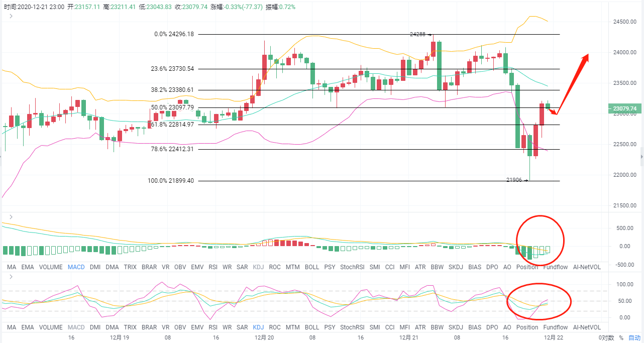The width and height of the screenshot is (644, 343).
Task: Click the 100.0% 21899.40 Fibonacci level label
Action: tap(171, 181)
